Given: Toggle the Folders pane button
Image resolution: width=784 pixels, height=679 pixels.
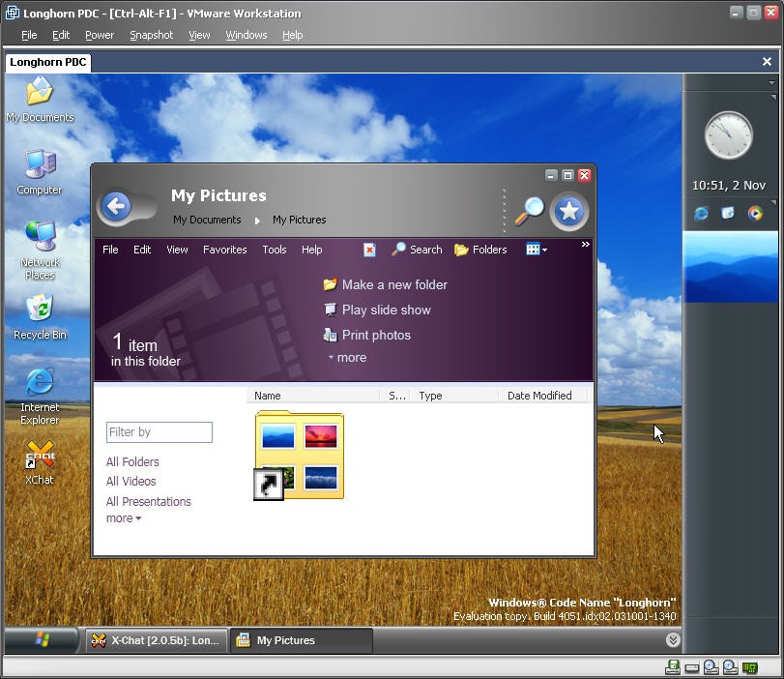Looking at the screenshot, I should pyautogui.click(x=480, y=250).
